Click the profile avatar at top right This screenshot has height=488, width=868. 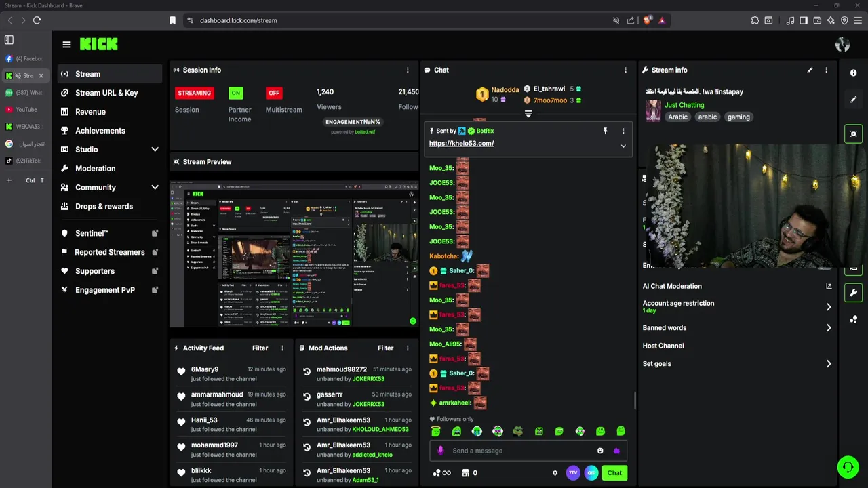[842, 44]
